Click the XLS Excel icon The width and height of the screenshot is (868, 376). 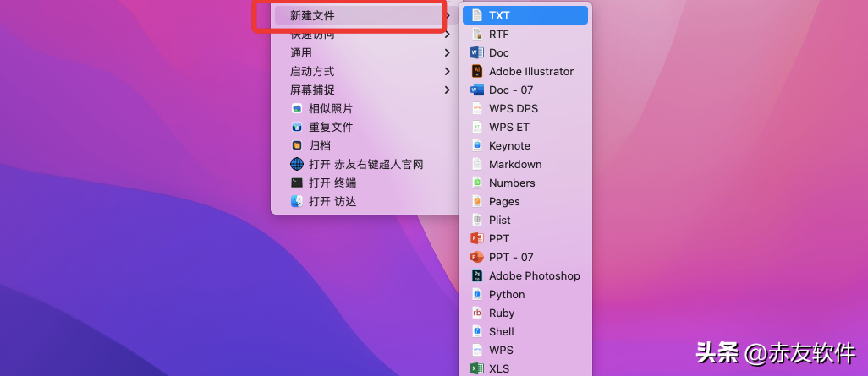pos(476,368)
